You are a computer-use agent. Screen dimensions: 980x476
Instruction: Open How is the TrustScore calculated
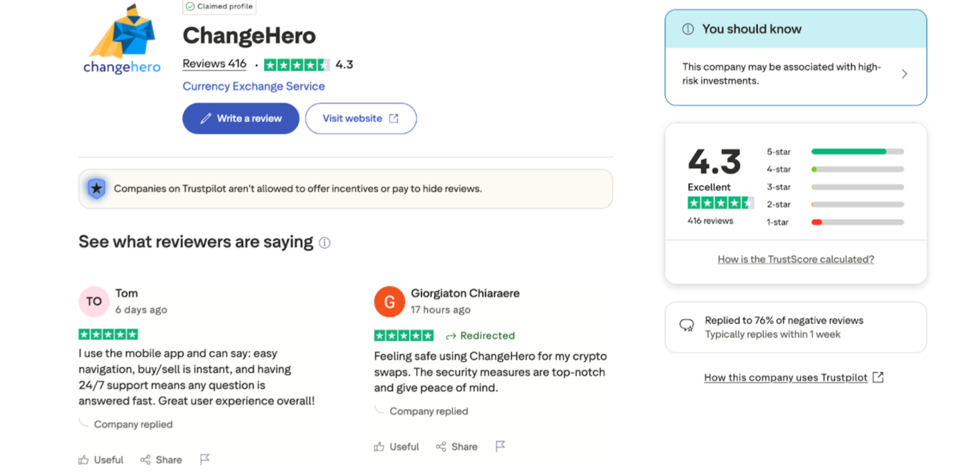tap(795, 259)
